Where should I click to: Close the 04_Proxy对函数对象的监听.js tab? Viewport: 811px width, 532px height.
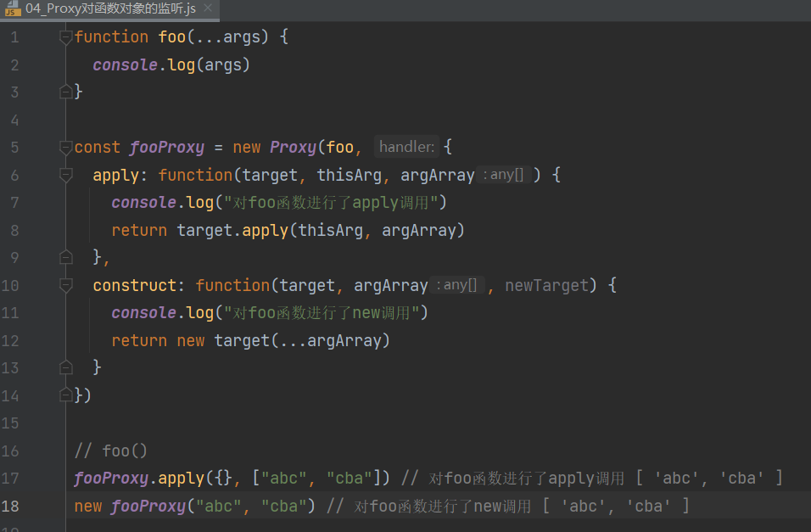[208, 8]
